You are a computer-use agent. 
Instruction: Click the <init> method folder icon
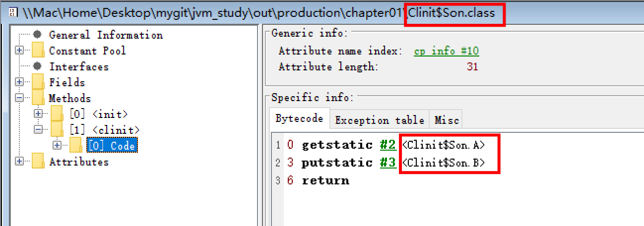click(57, 114)
